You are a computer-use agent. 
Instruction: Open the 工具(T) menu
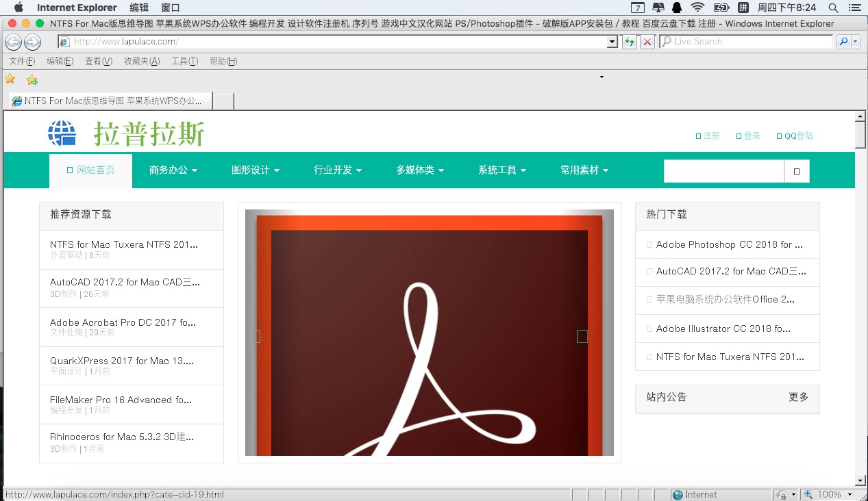coord(184,61)
